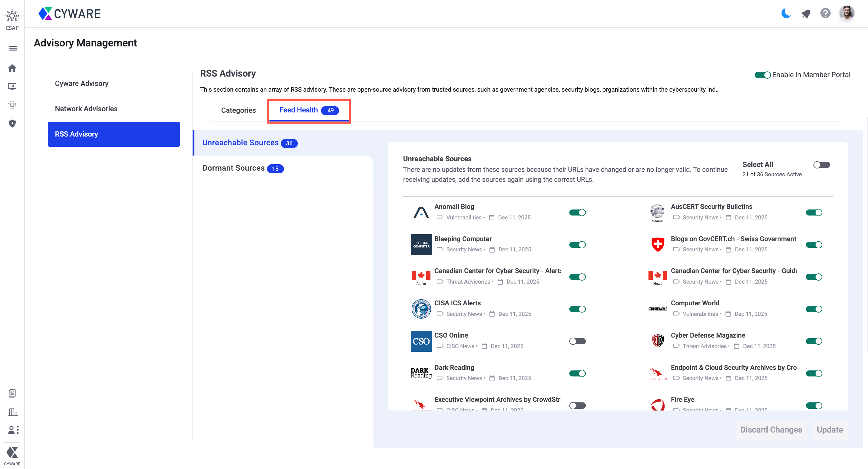Expand the hamburger menu in sidebar
The height and width of the screenshot is (469, 868).
tap(13, 48)
